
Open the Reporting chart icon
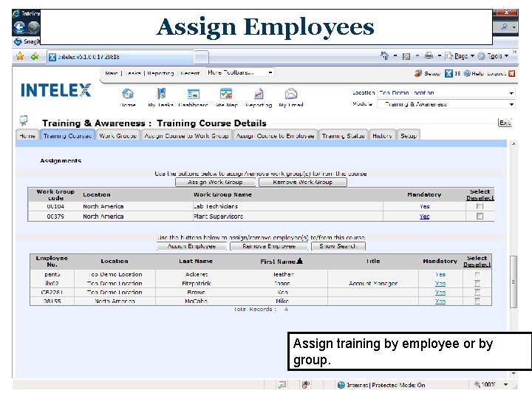[259, 94]
